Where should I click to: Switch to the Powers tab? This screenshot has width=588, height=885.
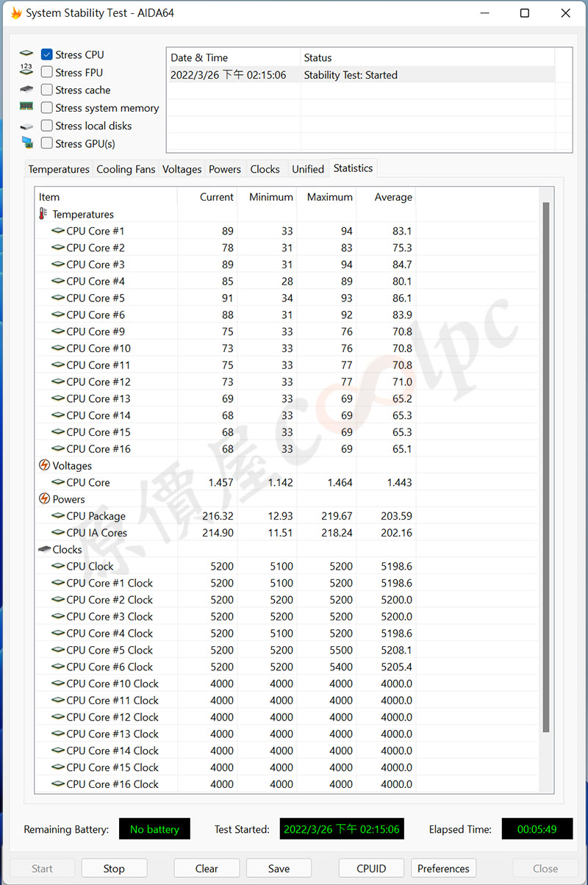coord(225,169)
